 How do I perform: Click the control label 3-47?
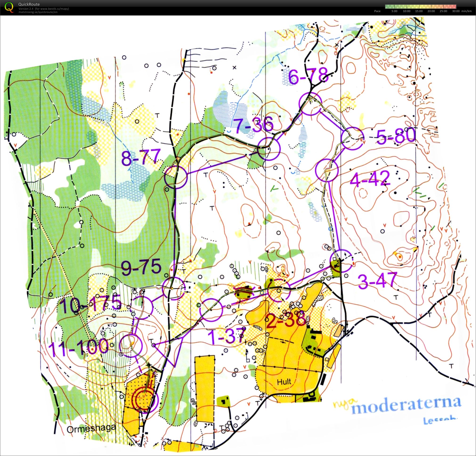[377, 281]
